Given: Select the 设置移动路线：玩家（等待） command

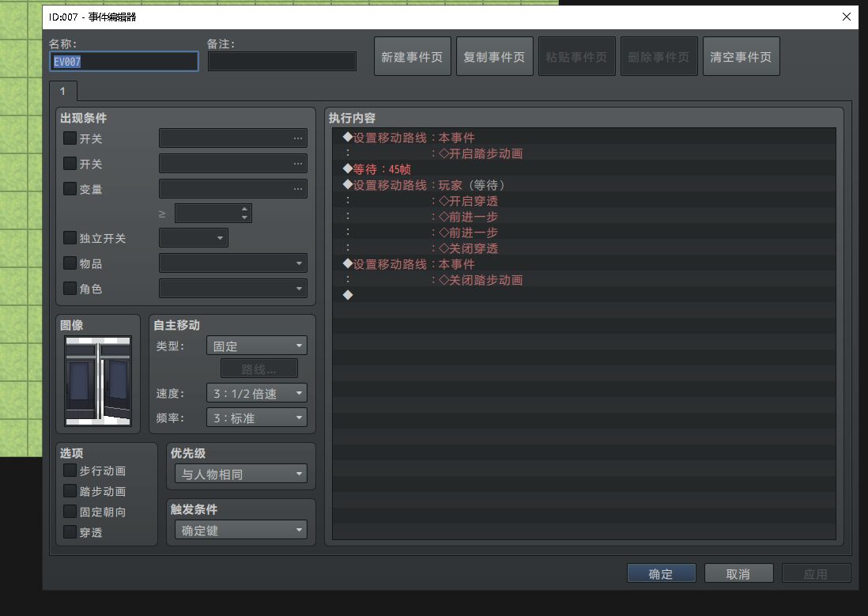Looking at the screenshot, I should point(584,185).
